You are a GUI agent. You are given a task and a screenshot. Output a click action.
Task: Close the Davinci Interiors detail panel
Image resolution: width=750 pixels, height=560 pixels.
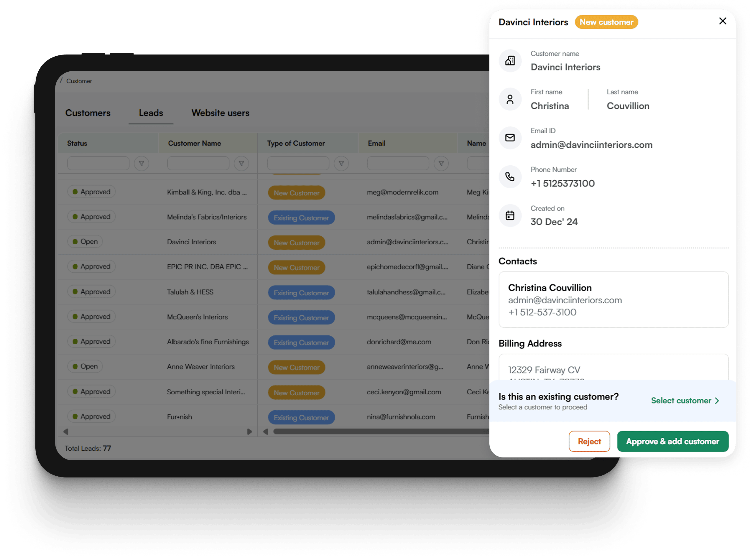(x=722, y=21)
